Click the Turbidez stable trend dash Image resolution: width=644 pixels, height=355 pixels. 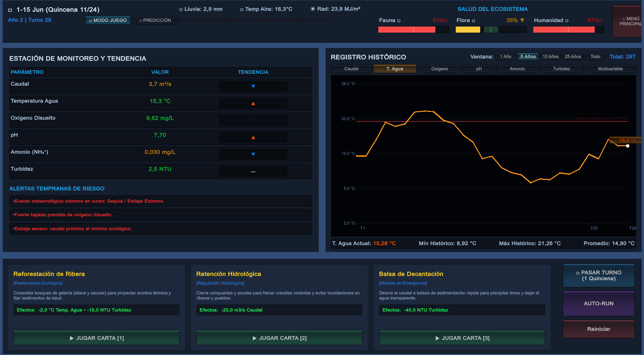pos(253,172)
